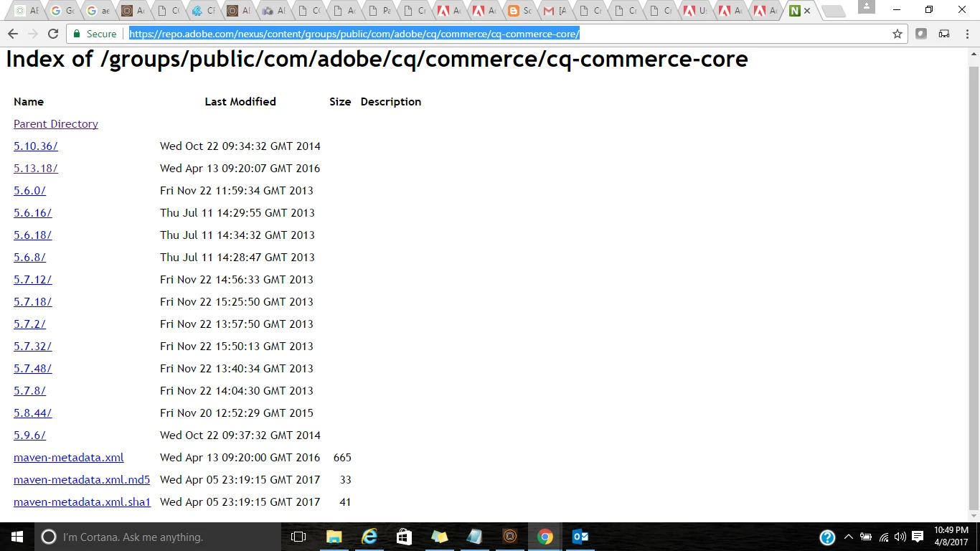Switch to the Google tab labeled 'ae'
This screenshot has height=551, width=980.
point(98,11)
